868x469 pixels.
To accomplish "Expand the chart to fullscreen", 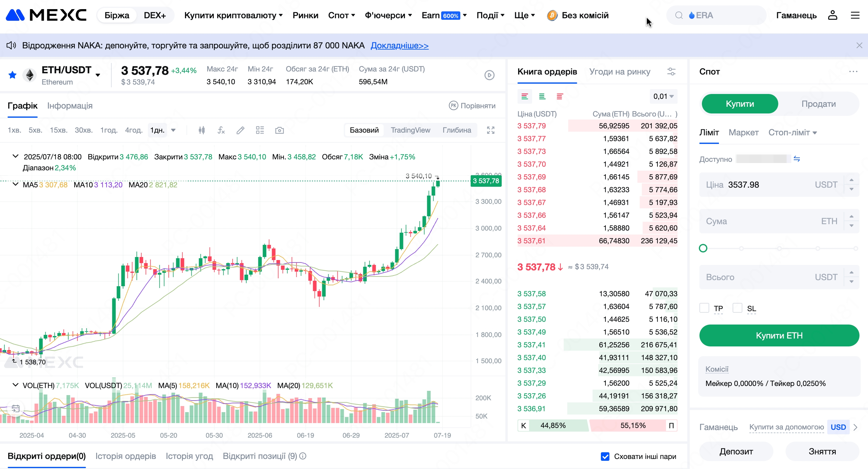I will point(491,130).
